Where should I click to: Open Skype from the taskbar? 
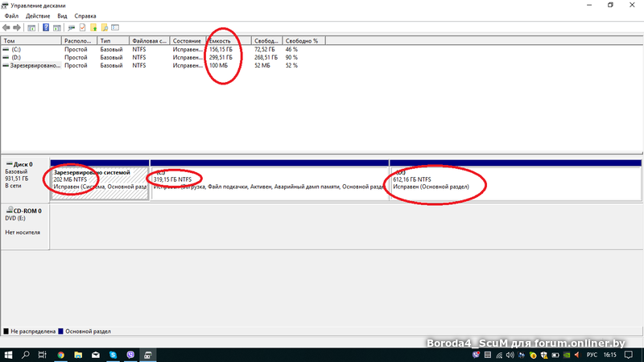tap(113, 355)
